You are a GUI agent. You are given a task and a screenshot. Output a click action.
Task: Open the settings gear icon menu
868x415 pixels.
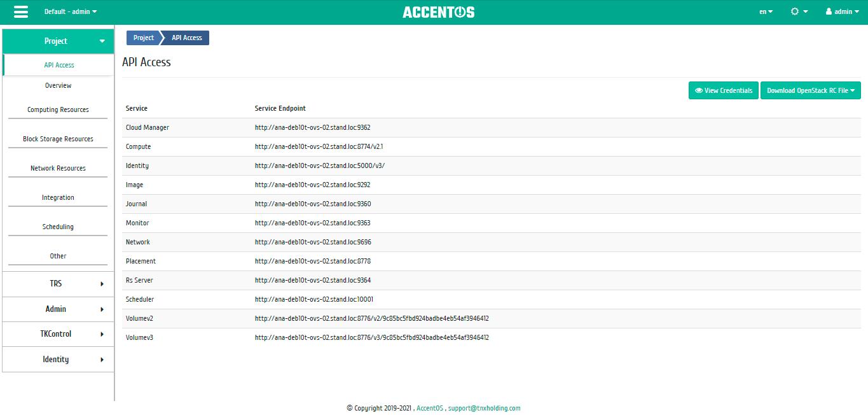[799, 11]
